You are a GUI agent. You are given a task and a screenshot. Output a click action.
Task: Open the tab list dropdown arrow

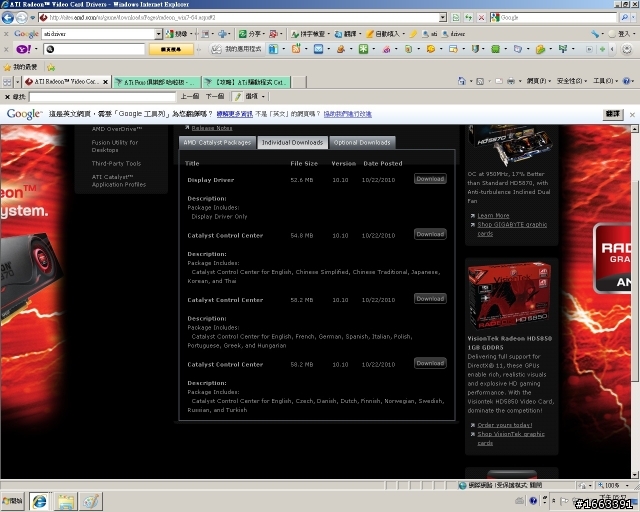tap(18, 82)
